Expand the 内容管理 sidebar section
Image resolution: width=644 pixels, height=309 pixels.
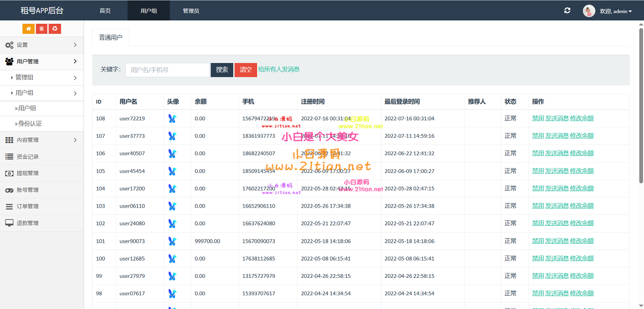[x=42, y=140]
